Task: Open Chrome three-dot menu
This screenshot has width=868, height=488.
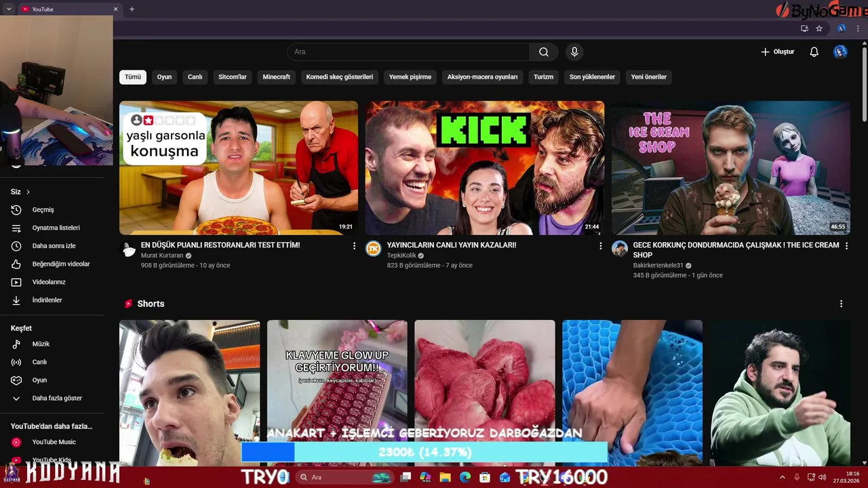Action: coord(858,28)
